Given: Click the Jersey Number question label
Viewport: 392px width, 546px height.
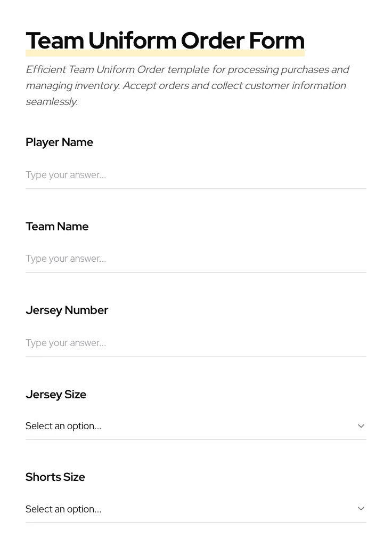Looking at the screenshot, I should [x=67, y=310].
